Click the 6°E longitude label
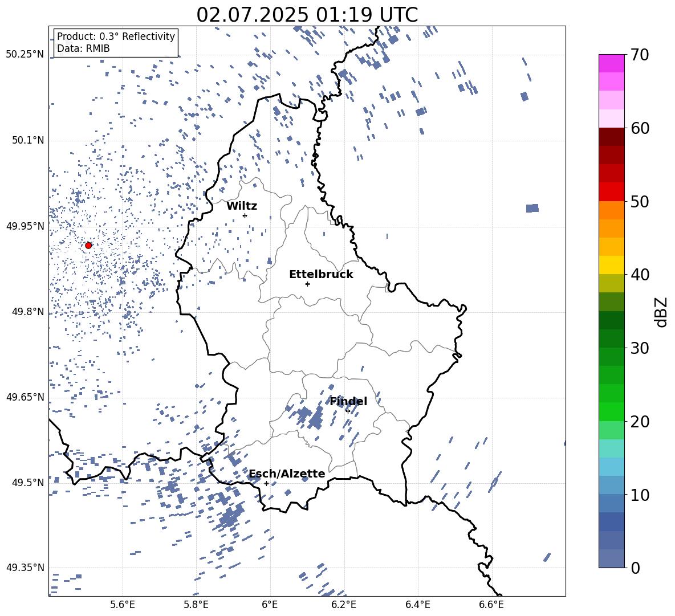Screen dimensions: 675x616 [270, 605]
